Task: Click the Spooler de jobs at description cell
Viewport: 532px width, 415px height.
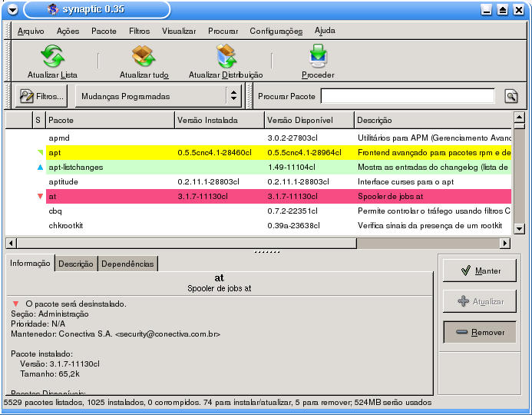Action: (391, 196)
